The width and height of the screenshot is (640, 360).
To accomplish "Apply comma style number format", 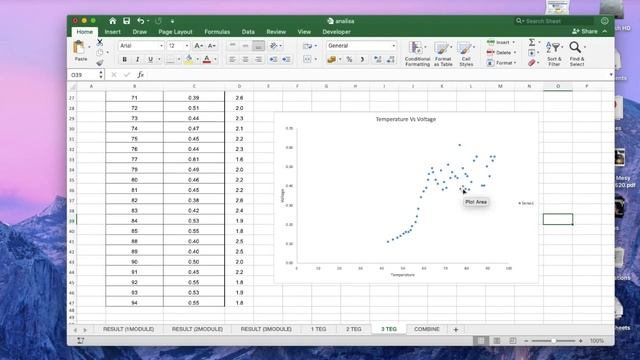I will click(x=362, y=60).
